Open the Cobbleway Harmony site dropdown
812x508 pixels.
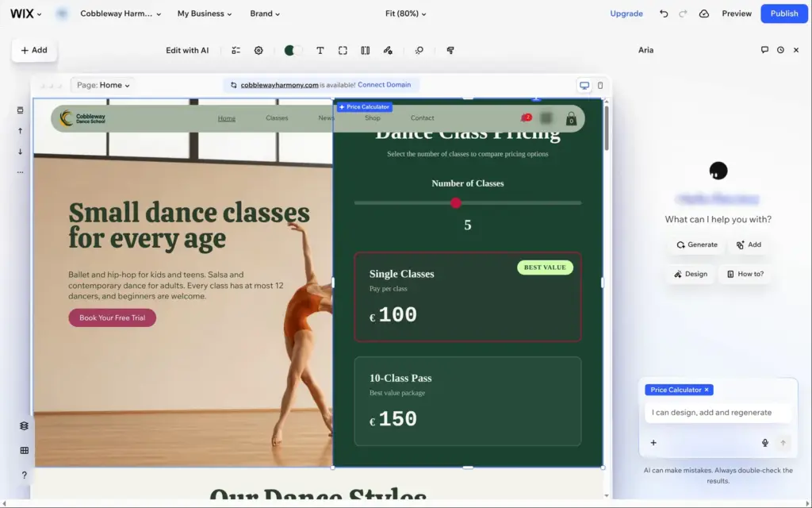coord(121,13)
